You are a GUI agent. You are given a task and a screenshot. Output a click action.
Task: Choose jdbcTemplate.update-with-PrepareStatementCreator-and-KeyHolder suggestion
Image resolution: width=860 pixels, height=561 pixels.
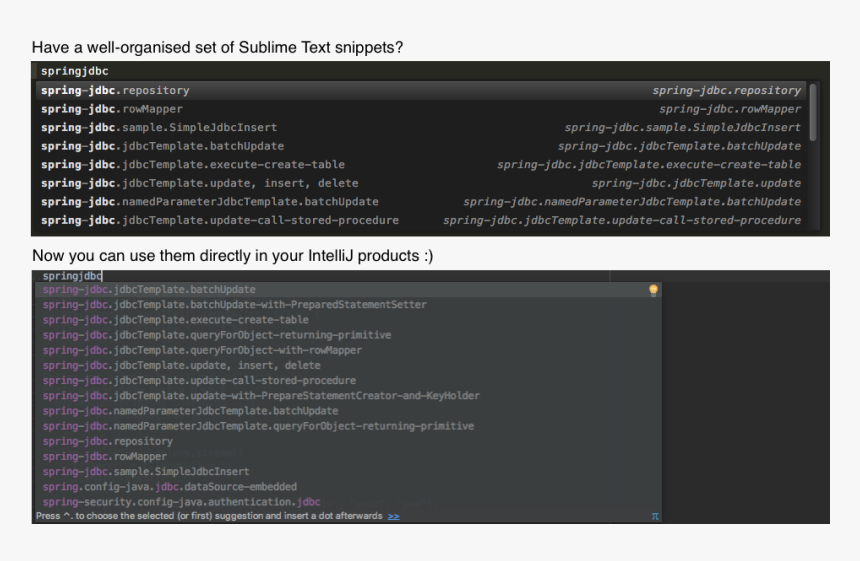click(261, 396)
